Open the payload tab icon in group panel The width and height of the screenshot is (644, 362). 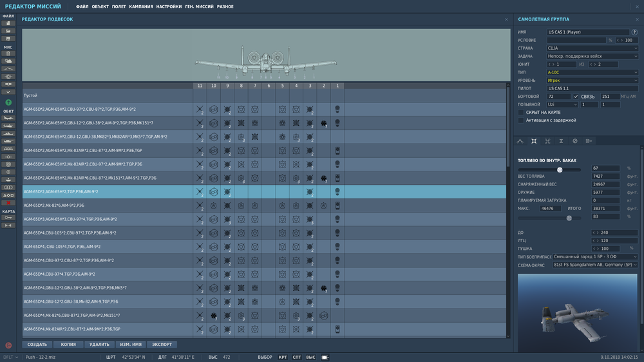pyautogui.click(x=534, y=141)
